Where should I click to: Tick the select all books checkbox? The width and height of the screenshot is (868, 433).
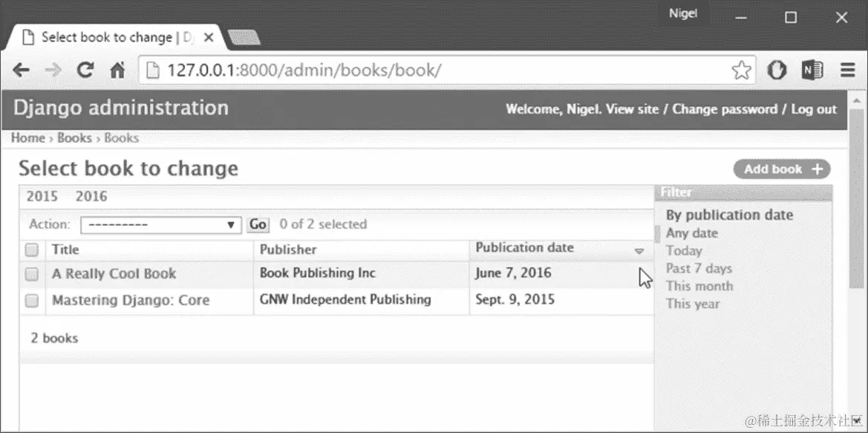click(31, 250)
